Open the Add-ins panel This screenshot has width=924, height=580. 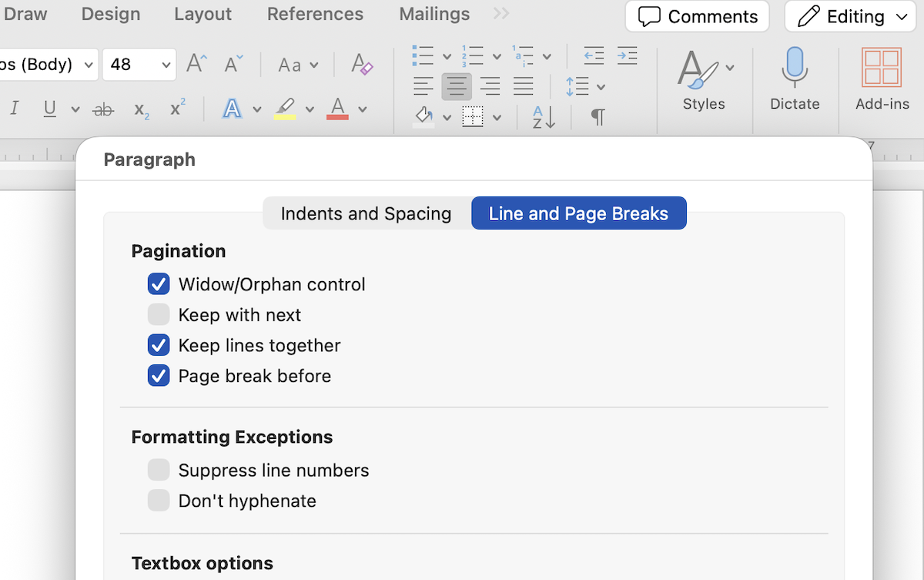click(882, 81)
